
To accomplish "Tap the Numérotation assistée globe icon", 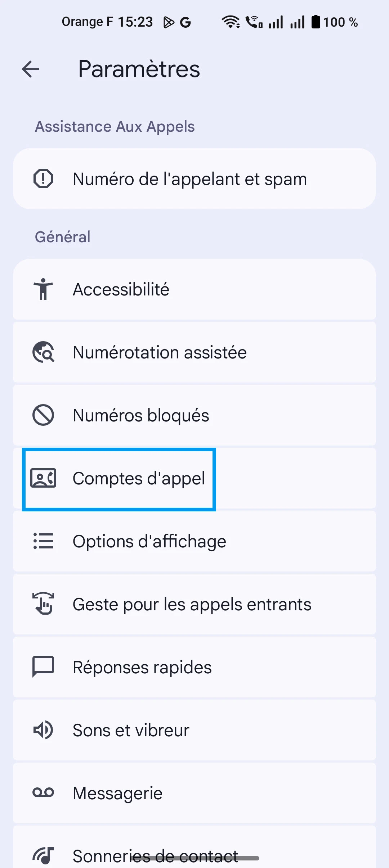I will 43,352.
